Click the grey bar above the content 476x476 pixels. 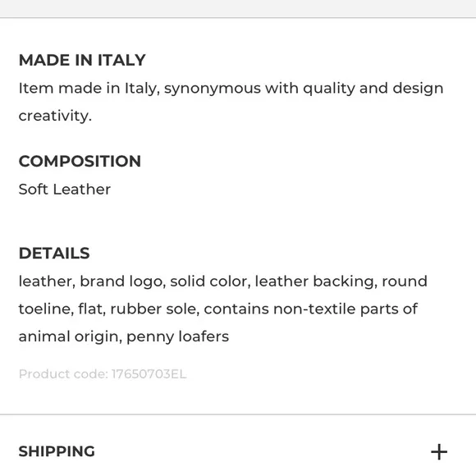238,8
